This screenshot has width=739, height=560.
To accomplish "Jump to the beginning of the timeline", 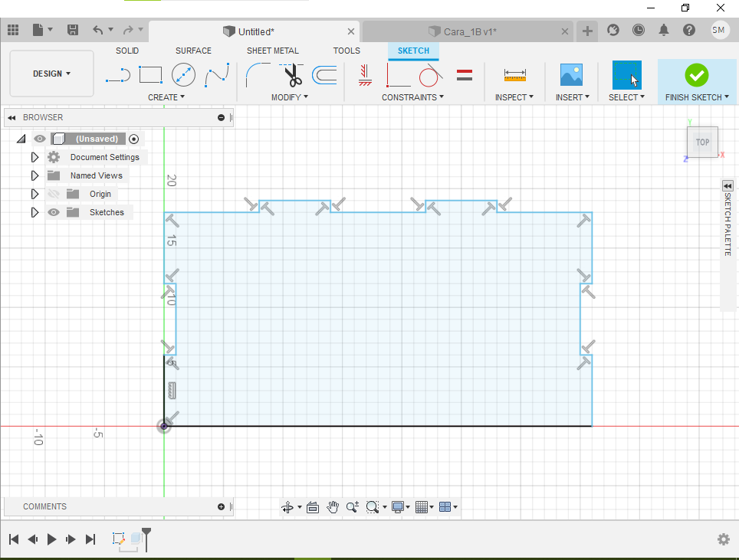I will click(14, 539).
